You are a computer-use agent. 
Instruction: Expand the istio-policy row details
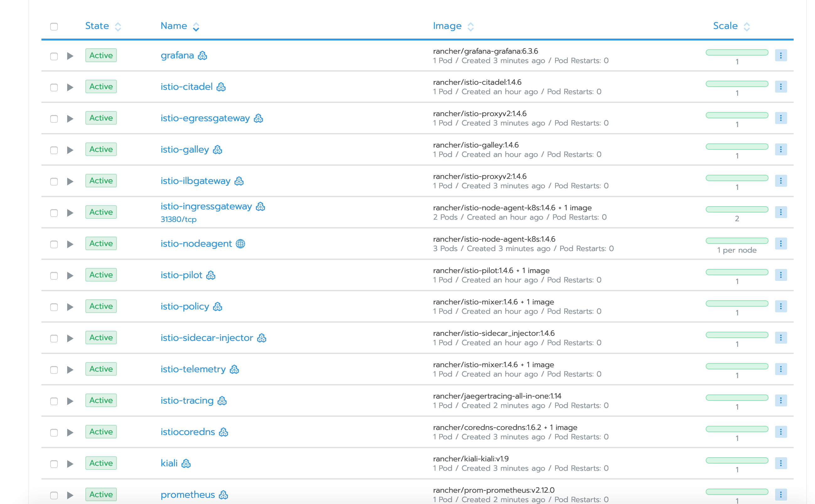coord(70,306)
